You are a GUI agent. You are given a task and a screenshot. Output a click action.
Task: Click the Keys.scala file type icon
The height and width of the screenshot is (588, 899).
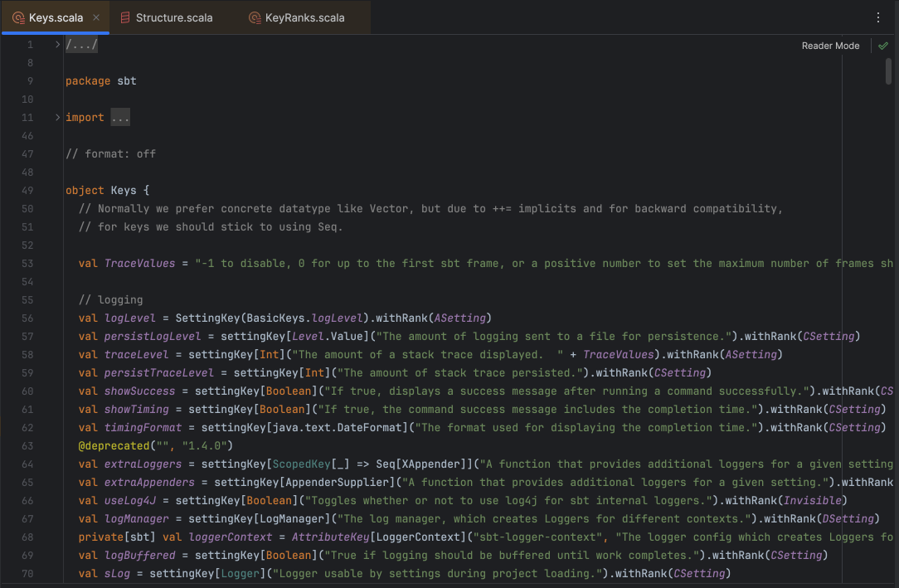[18, 17]
